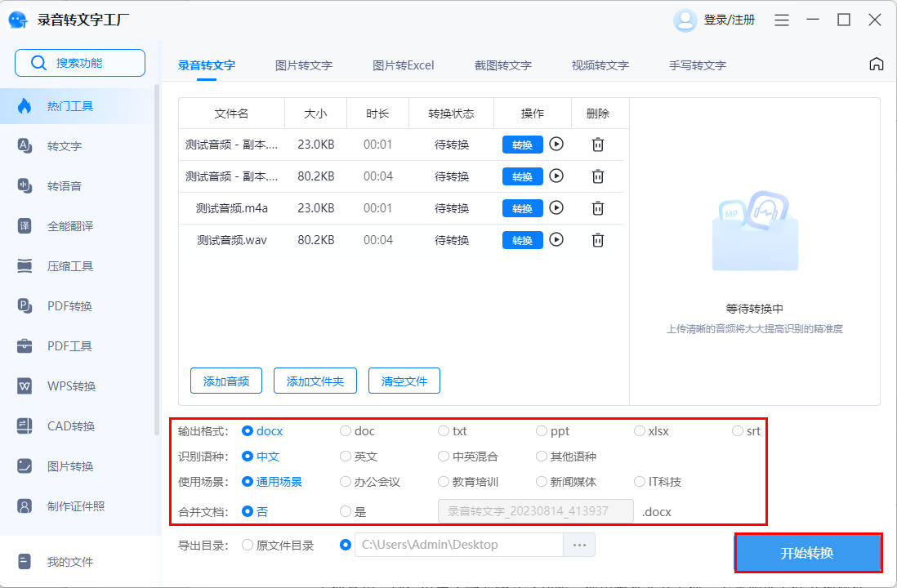
Task: Delete 测试音频.m4a from the list
Action: [598, 208]
